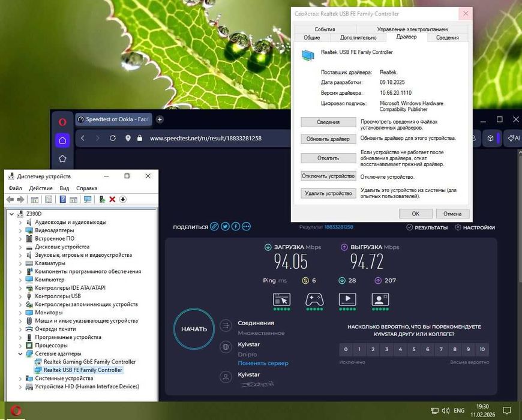Click gaming controller quality icon
This screenshot has width=522, height=420.
(x=314, y=299)
